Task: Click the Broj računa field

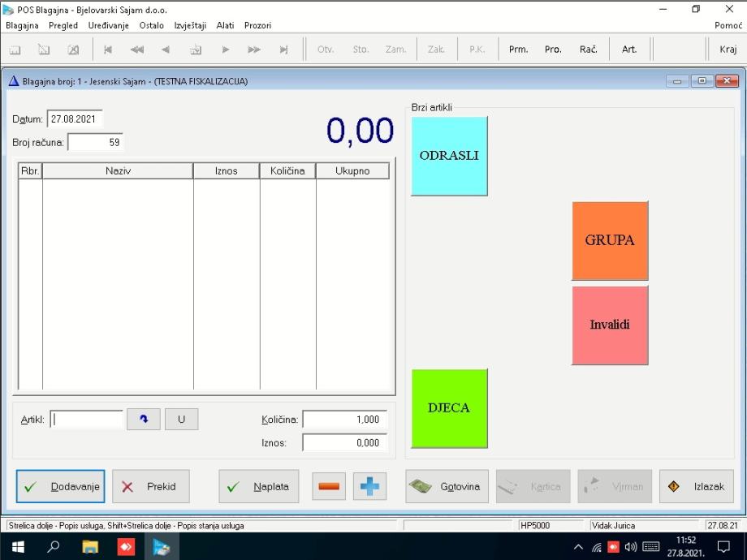Action: 95,142
